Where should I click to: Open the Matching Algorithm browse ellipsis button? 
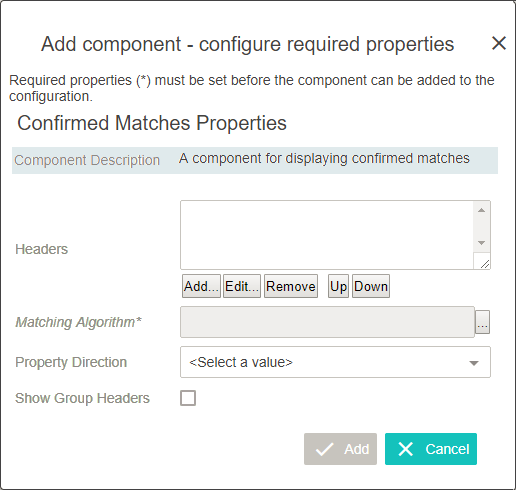pos(482,322)
